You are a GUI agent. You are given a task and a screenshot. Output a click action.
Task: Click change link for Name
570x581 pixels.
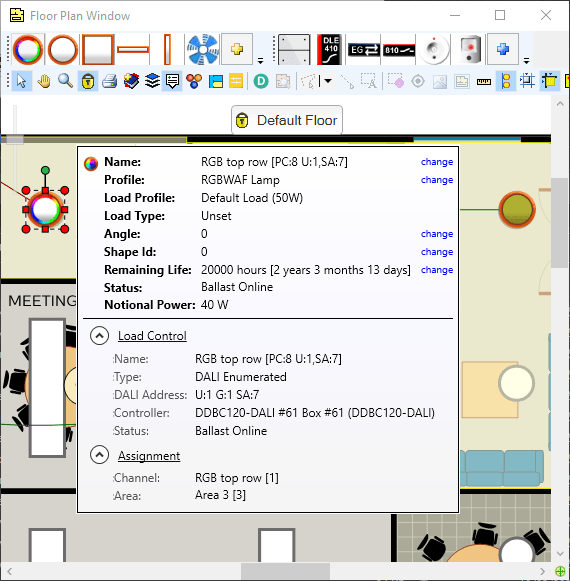tap(437, 162)
